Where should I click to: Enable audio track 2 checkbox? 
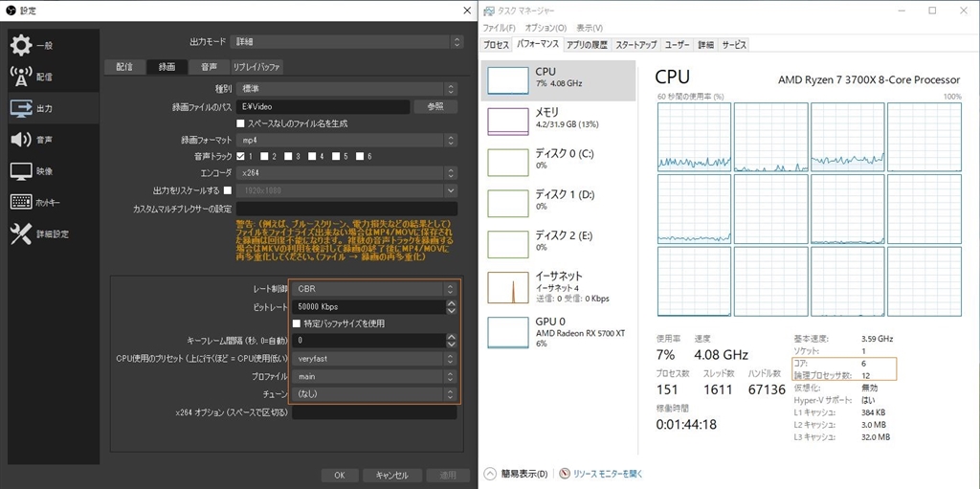click(264, 156)
